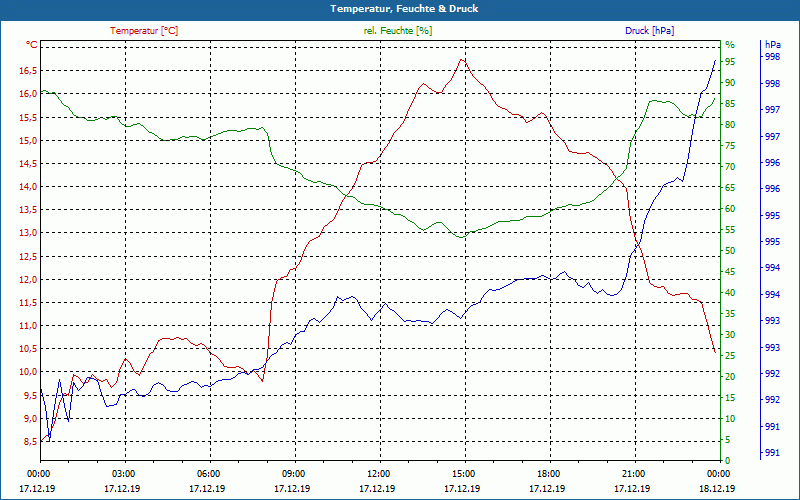Click the 10,5 temperature axis value
The height and width of the screenshot is (500, 800).
click(28, 349)
